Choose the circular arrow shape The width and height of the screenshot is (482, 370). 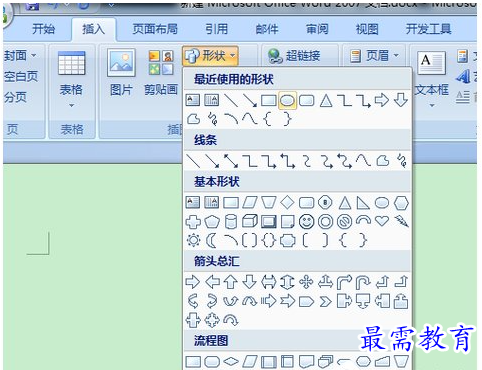pyautogui.click(x=231, y=321)
